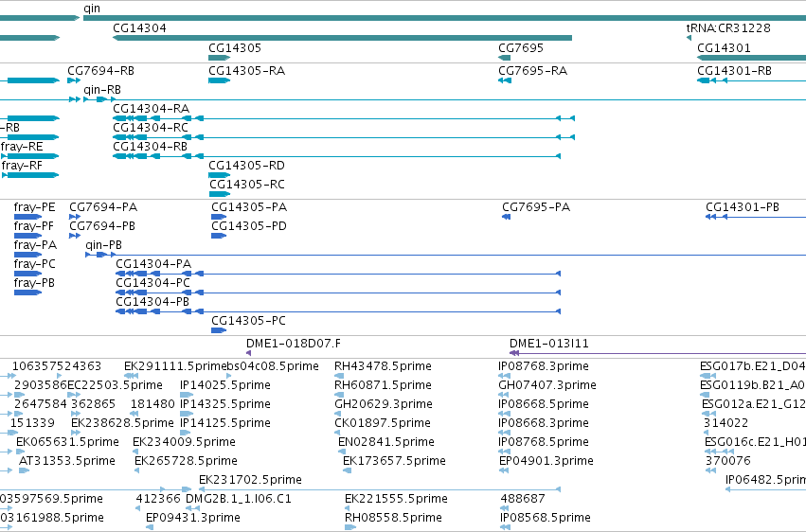Click protein fray-PE

point(27,217)
